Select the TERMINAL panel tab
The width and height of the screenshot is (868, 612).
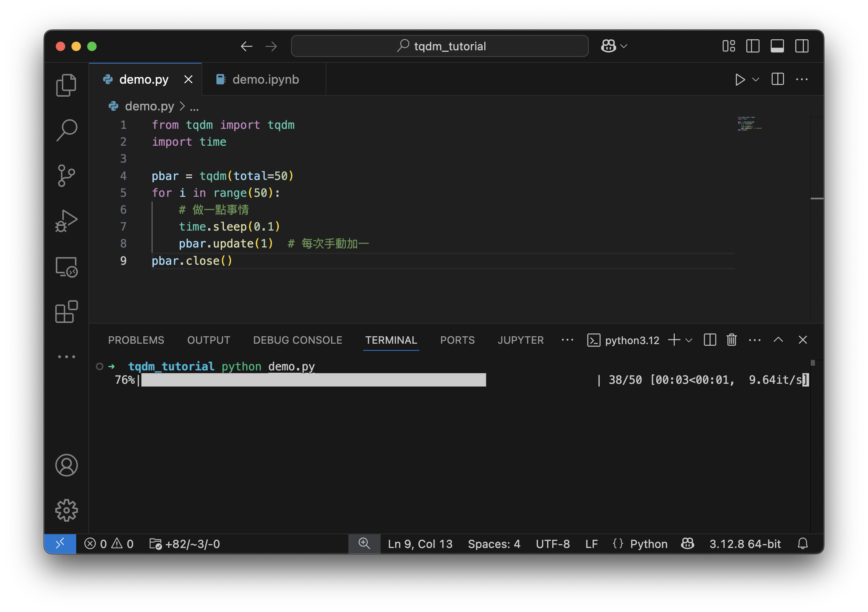click(x=391, y=340)
